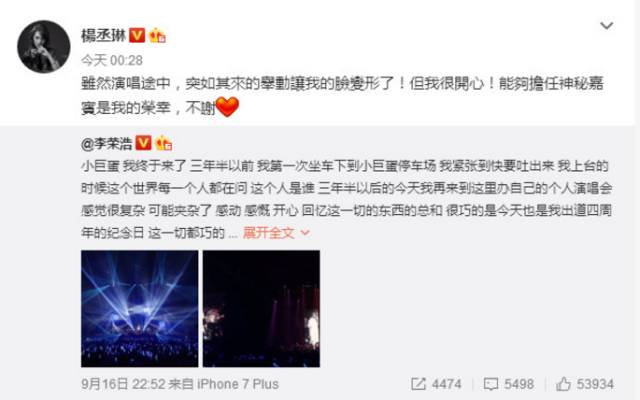Open the original post date 9月16日 22:52
Screen dimensions: 640x400
[123, 384]
